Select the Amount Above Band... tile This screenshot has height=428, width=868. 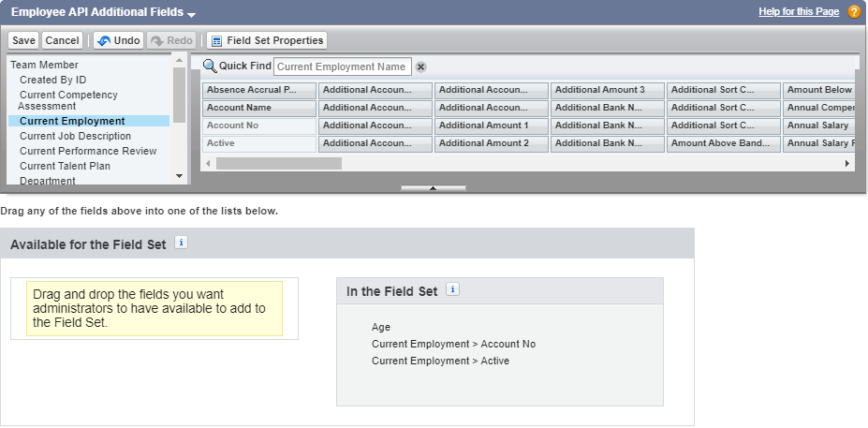[x=724, y=143]
